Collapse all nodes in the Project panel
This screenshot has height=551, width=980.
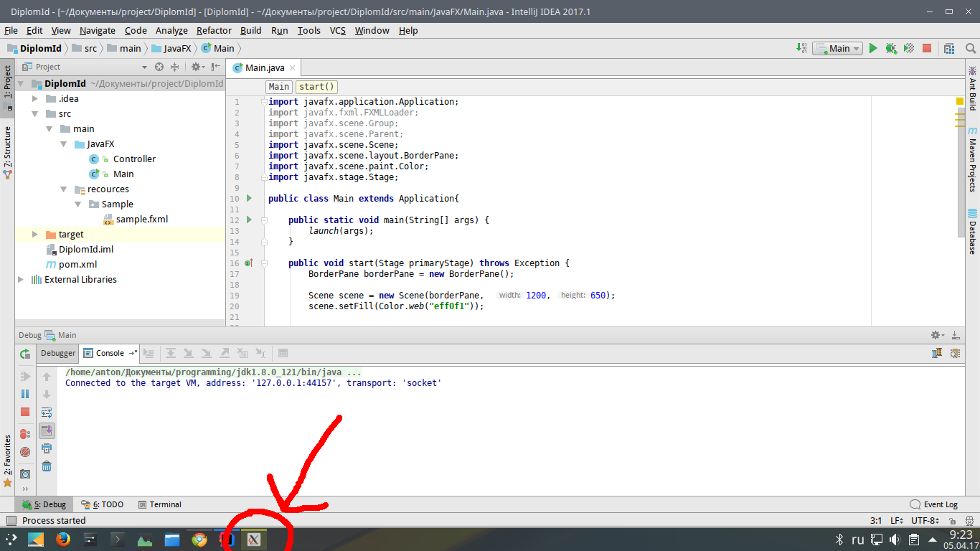pos(175,67)
